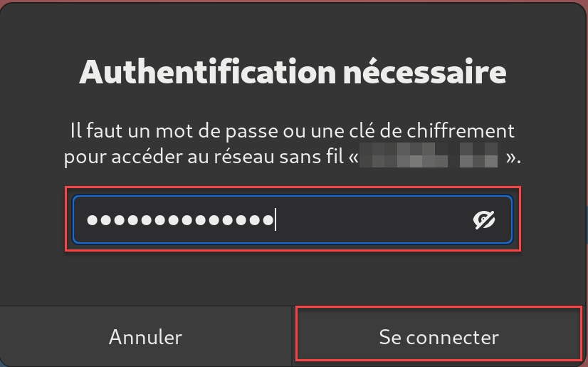
Task: Click the "Authentification nécessaire" heading
Action: (293, 72)
